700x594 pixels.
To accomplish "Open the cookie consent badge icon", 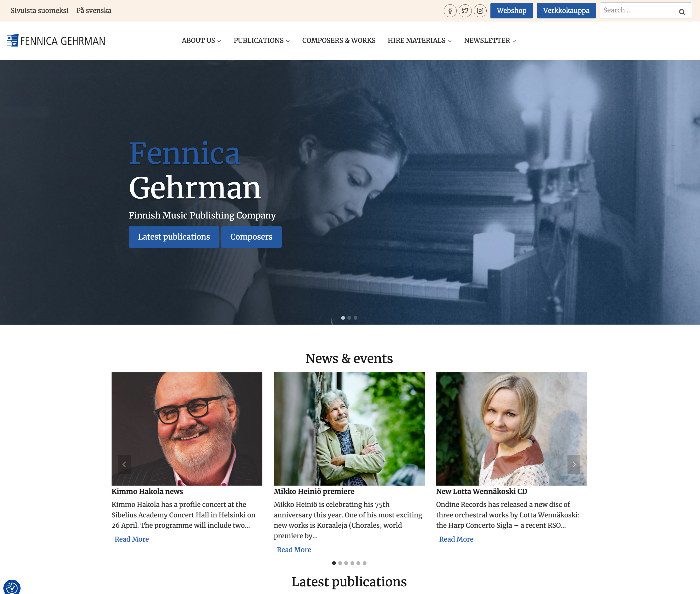I will coord(12,587).
